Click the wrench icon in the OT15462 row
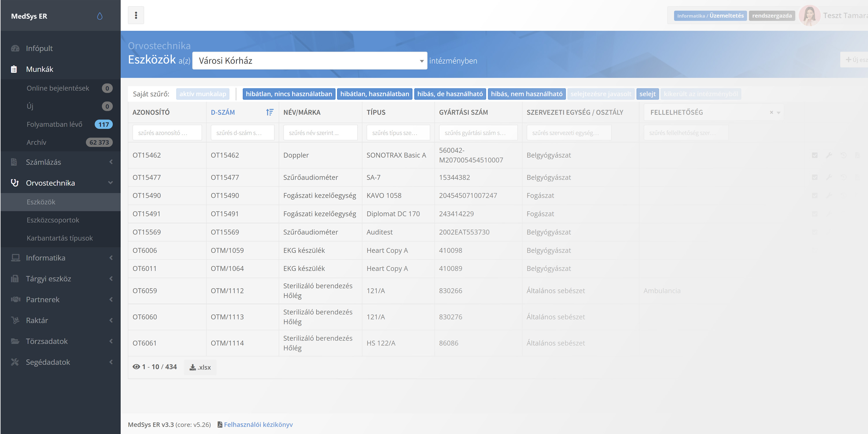 coord(829,155)
